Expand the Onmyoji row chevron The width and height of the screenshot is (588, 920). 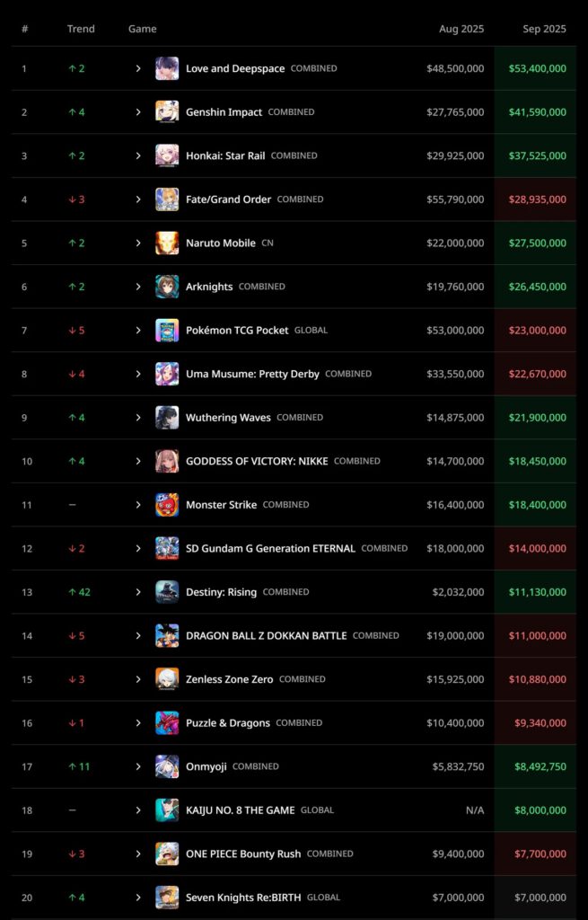[x=138, y=766]
